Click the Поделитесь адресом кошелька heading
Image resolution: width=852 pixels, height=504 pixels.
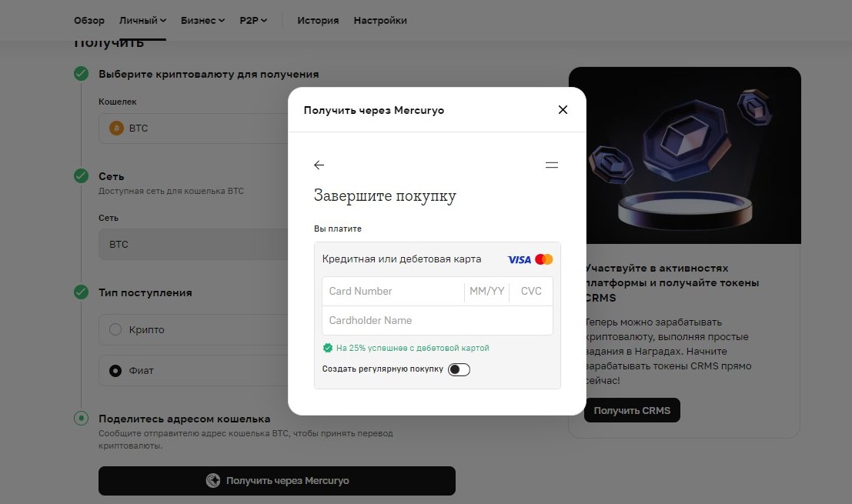click(184, 419)
